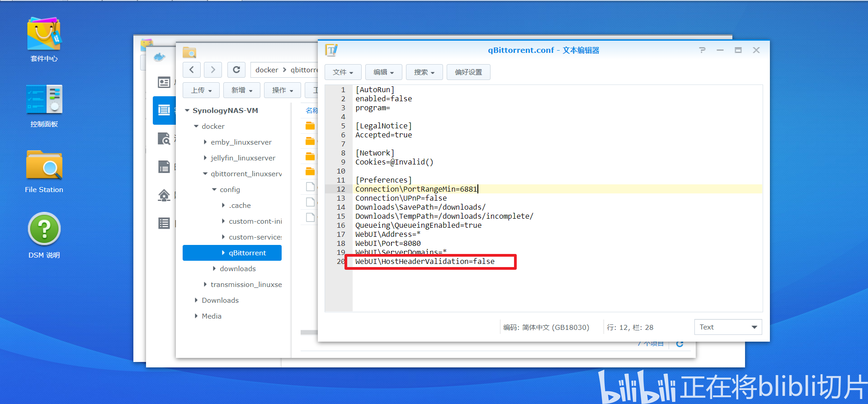This screenshot has height=404, width=868.
Task: Expand the emby_linuxserver folder
Action: (205, 142)
